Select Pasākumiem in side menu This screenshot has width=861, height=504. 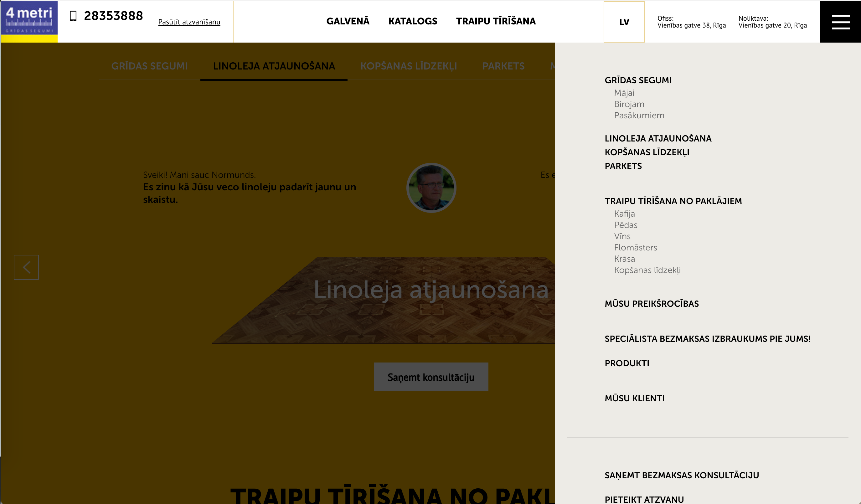(639, 116)
